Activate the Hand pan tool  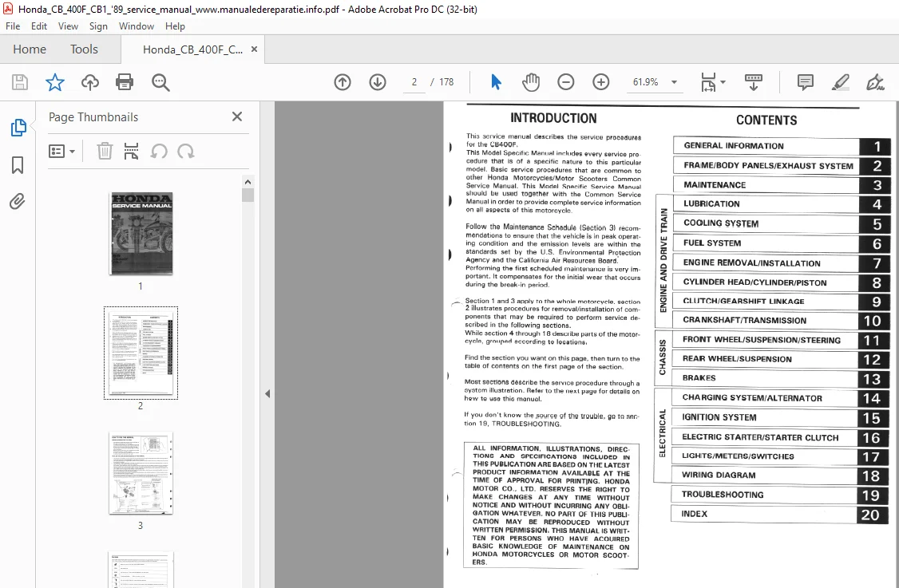531,82
